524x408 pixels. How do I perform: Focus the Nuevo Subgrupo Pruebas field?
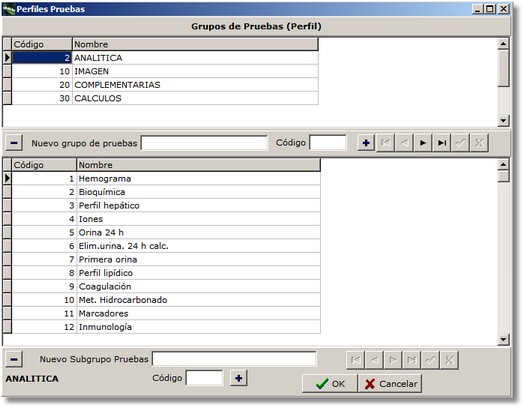[234, 359]
